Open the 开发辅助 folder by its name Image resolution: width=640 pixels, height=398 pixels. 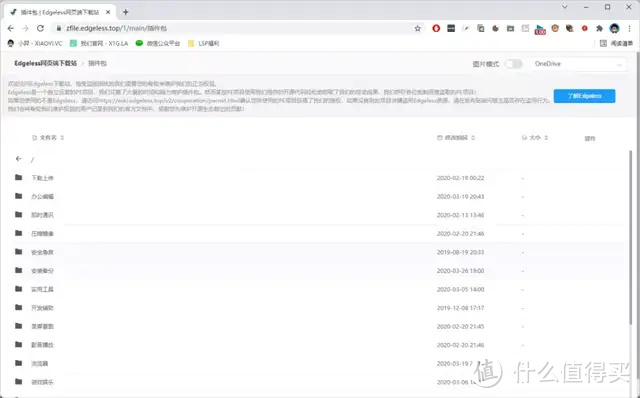[x=42, y=308]
